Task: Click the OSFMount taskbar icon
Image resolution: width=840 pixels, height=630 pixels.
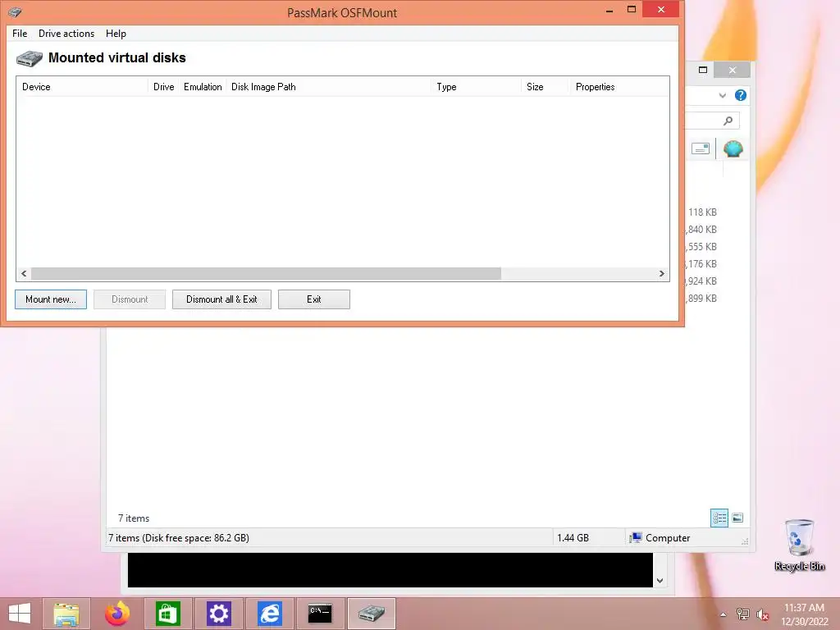Action: pos(372,614)
